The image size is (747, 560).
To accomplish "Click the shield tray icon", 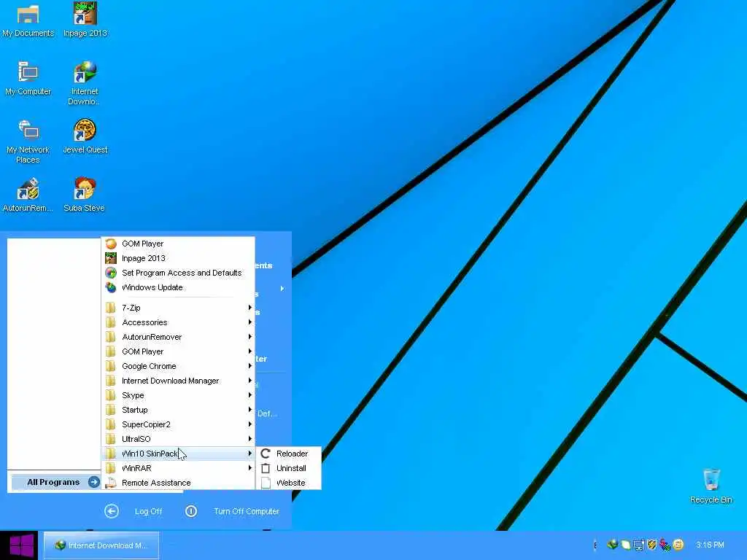I will pyautogui.click(x=651, y=544).
